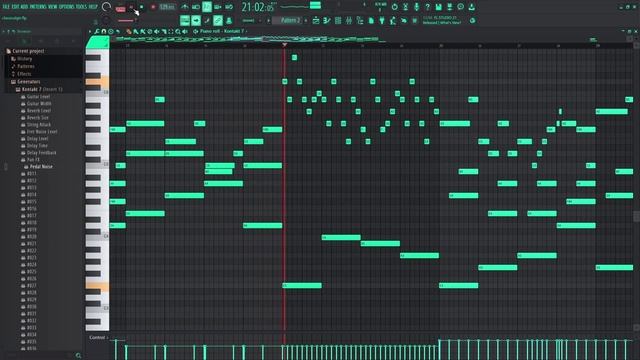Select Effects in the browser

24,74
